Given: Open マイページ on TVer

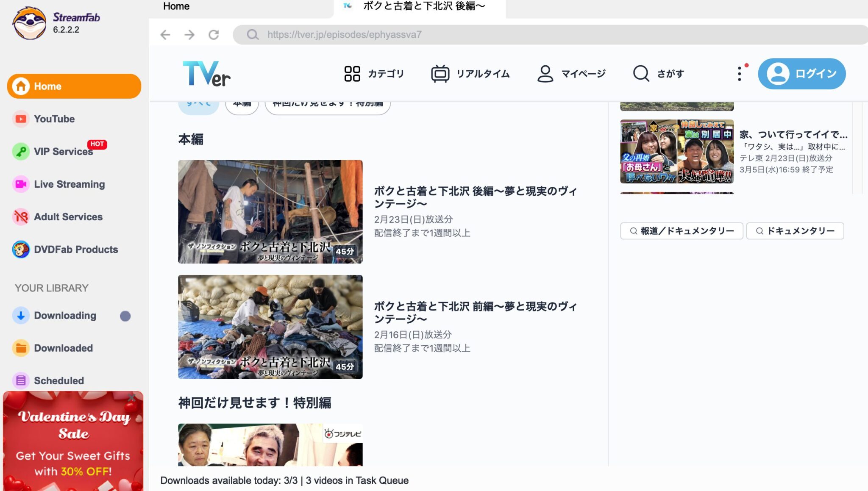Looking at the screenshot, I should (x=573, y=73).
